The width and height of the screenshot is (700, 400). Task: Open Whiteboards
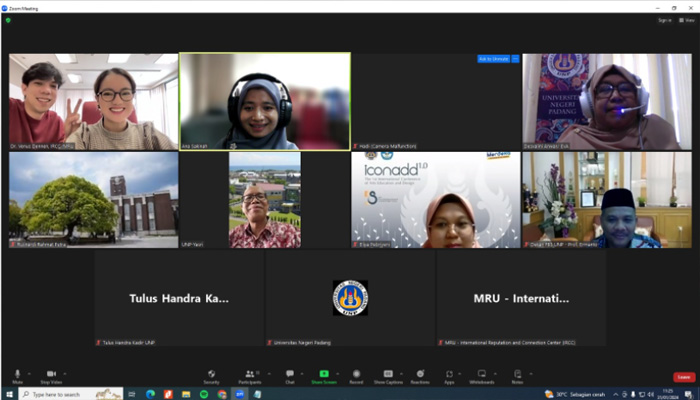tap(481, 376)
